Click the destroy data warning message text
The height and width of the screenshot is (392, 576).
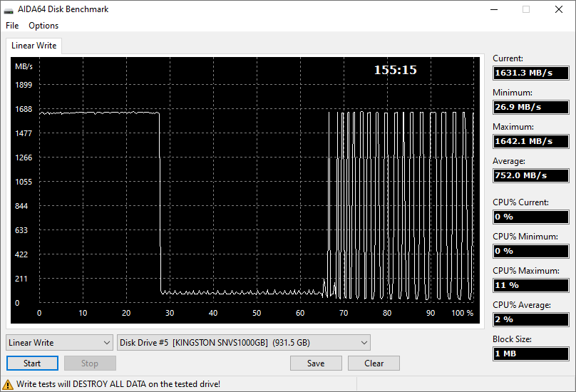[x=118, y=384]
